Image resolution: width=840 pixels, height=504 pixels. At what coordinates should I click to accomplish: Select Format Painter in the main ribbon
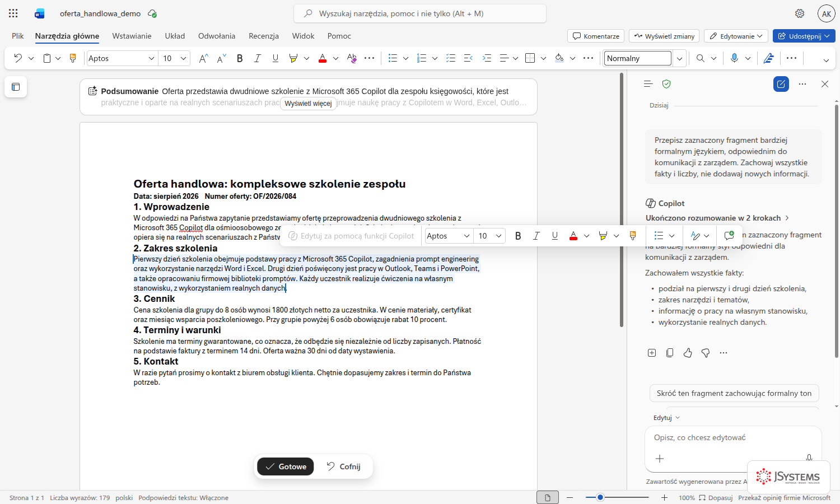[73, 58]
